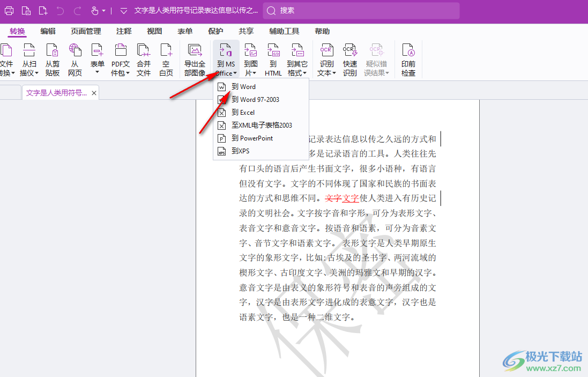Switch to the 视图 tab
Image resolution: width=588 pixels, height=377 pixels.
pyautogui.click(x=154, y=31)
